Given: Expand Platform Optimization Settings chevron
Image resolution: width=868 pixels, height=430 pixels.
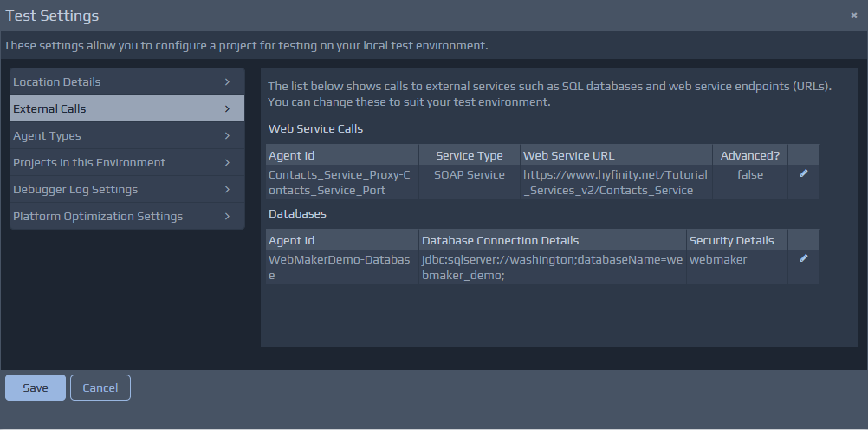Looking at the screenshot, I should pyautogui.click(x=227, y=217).
